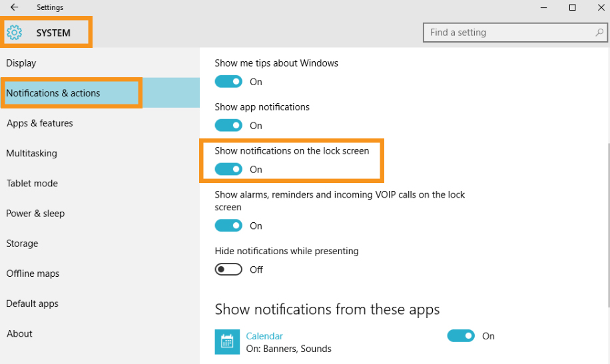Go to Offline maps
This screenshot has width=610, height=364.
100,273
